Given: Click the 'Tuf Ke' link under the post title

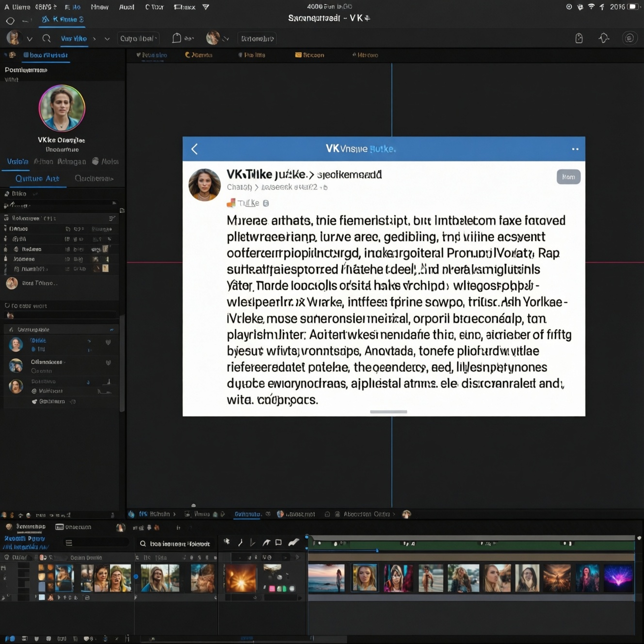Looking at the screenshot, I should [x=248, y=203].
